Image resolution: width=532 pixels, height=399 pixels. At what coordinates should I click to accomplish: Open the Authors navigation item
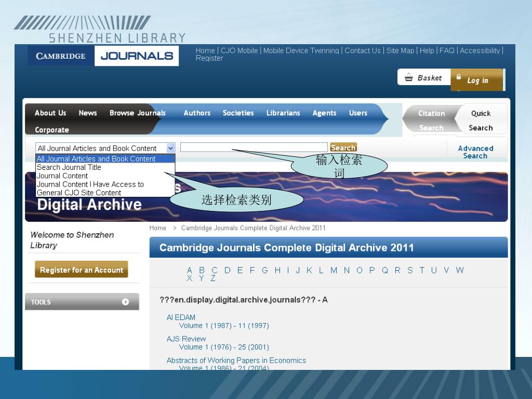[197, 113]
